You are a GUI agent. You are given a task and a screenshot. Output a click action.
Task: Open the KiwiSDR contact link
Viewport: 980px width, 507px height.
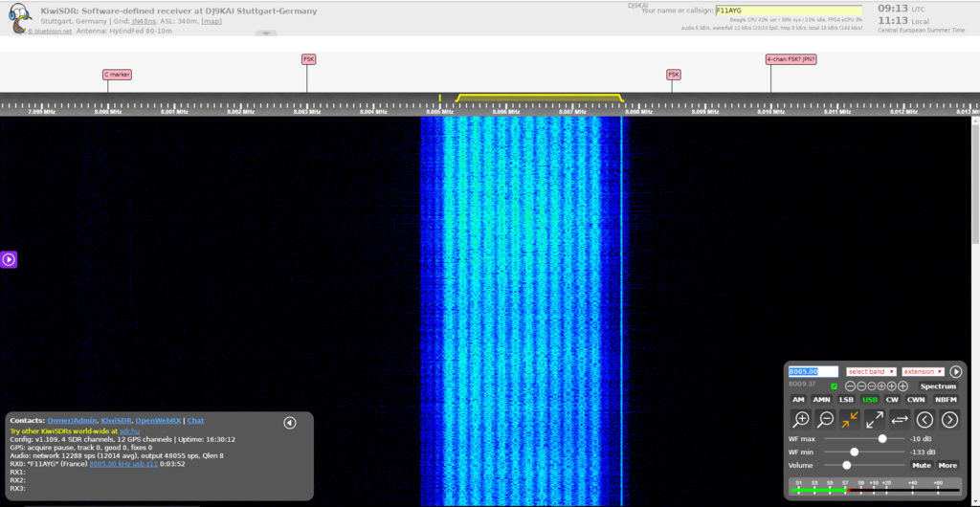pyautogui.click(x=116, y=421)
